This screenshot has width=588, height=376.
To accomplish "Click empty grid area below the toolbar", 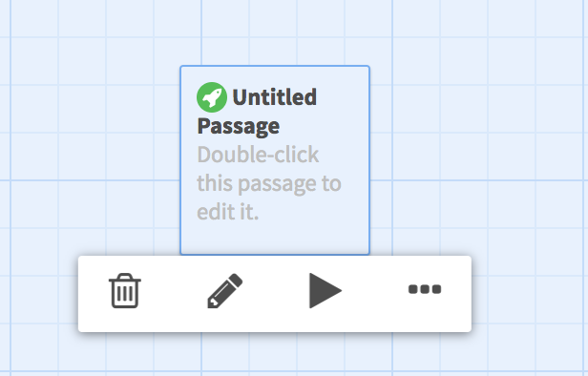I will pyautogui.click(x=275, y=354).
